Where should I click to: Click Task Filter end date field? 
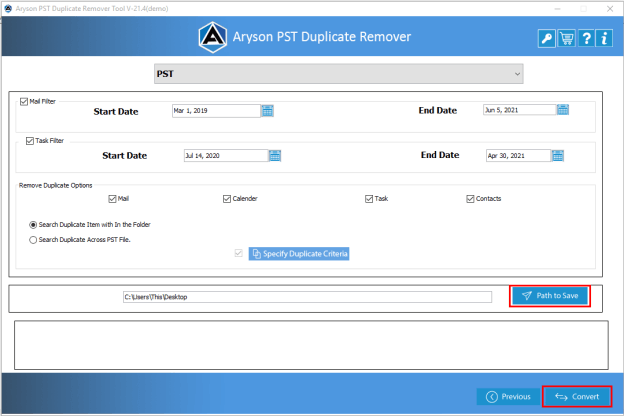518,156
